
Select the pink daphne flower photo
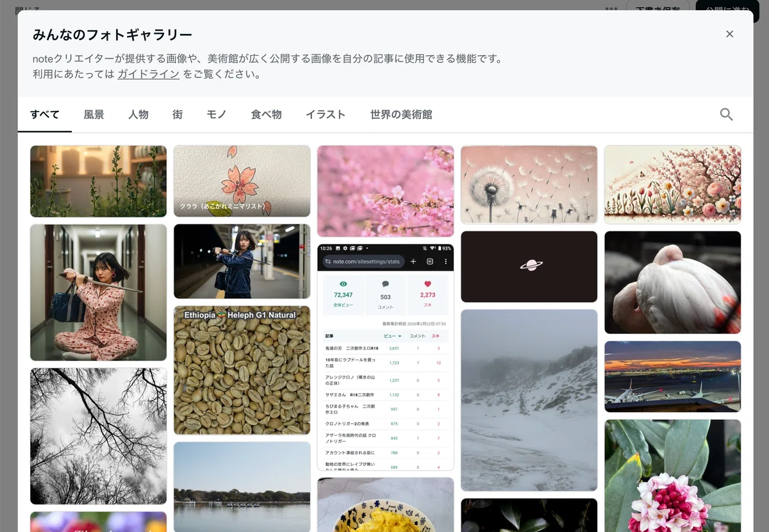[x=672, y=476]
